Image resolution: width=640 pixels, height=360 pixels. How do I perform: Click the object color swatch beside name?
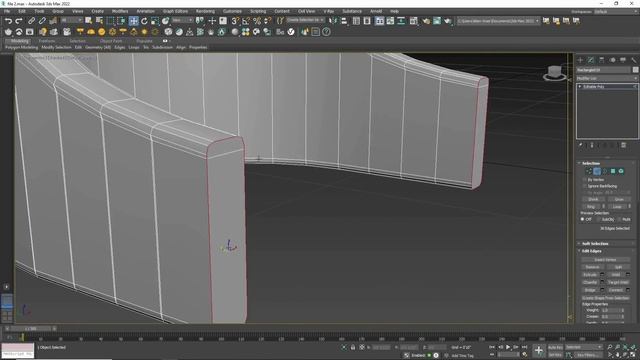point(635,70)
